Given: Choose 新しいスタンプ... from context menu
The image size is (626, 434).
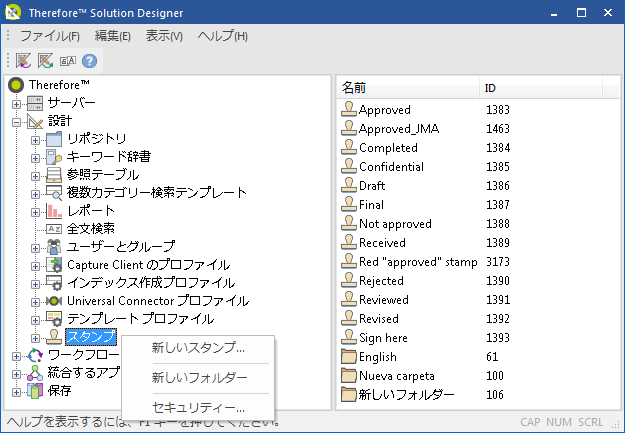Looking at the screenshot, I should coord(198,348).
